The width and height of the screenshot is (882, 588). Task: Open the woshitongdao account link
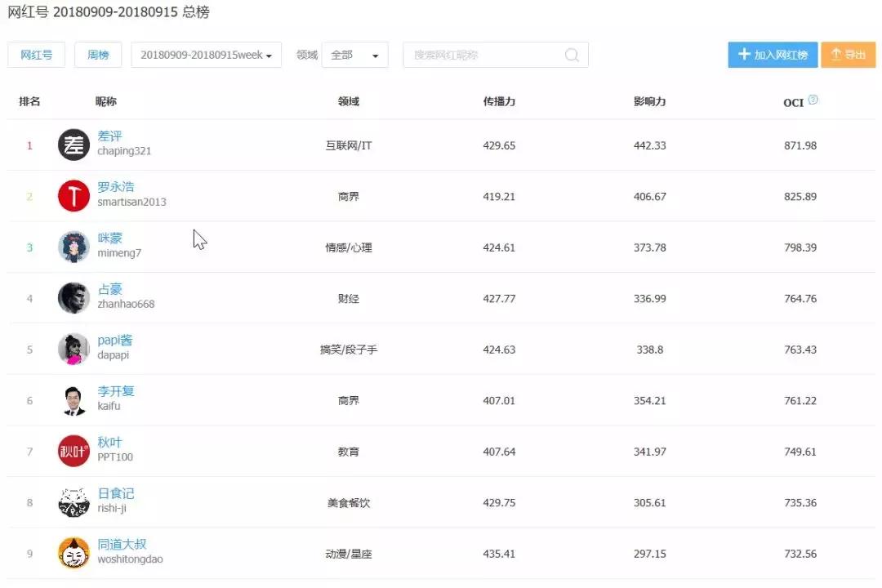[132, 560]
